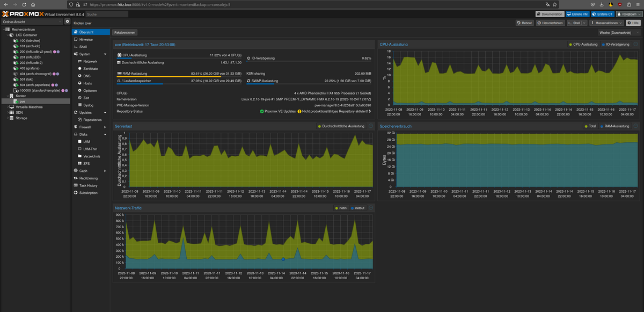Open the Subskription menu item

click(x=90, y=192)
